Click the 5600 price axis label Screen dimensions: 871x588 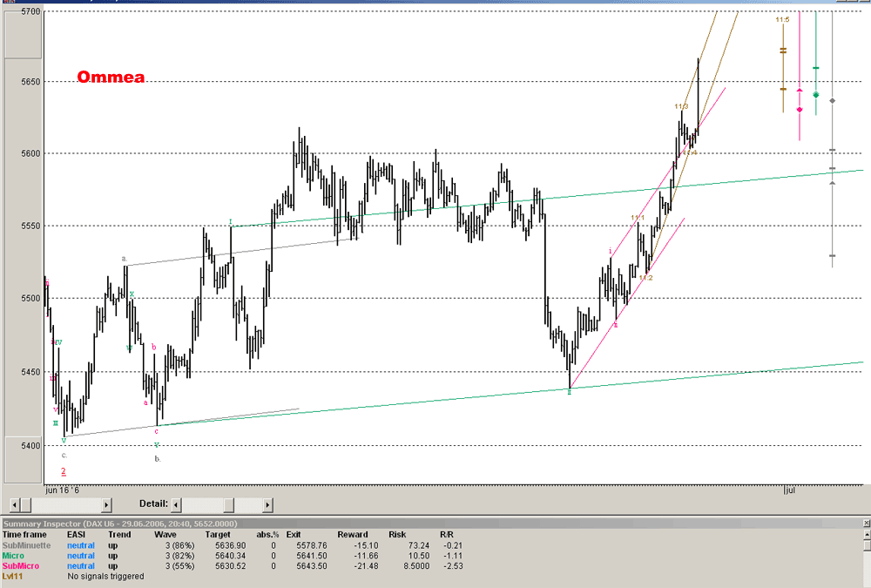click(x=31, y=153)
